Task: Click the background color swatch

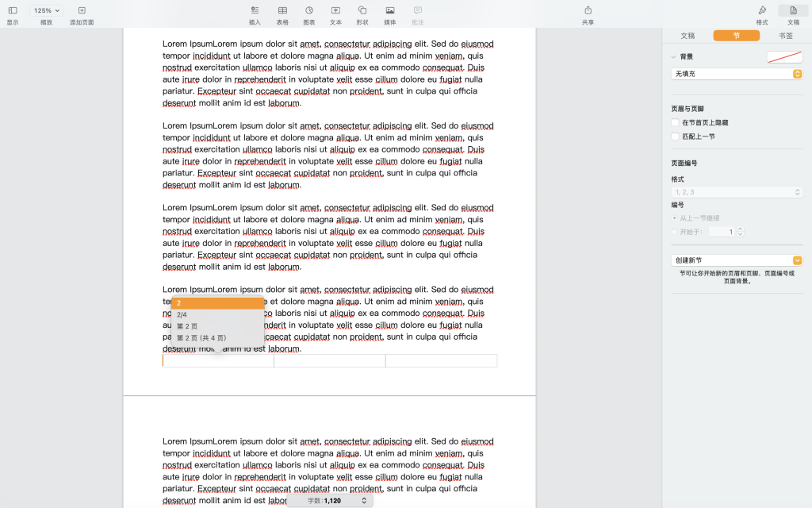Action: coord(784,57)
